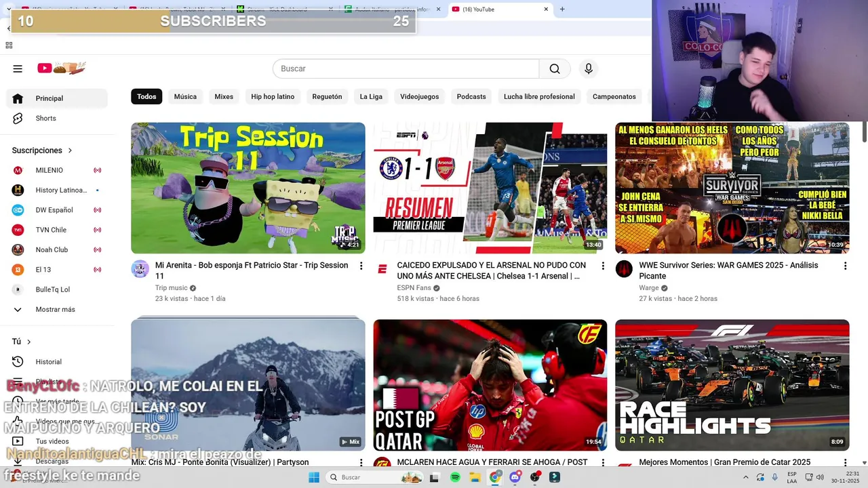Start voice search with the microphone

click(x=589, y=68)
